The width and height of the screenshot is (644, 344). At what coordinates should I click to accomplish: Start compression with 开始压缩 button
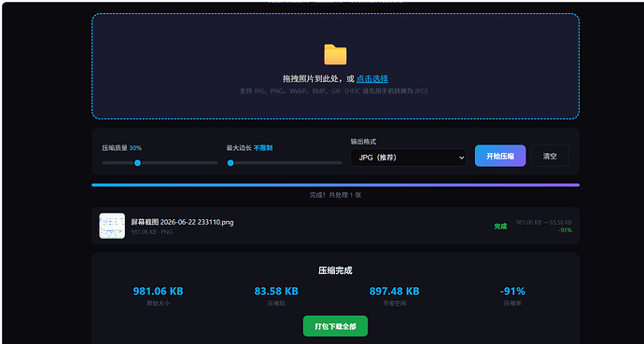coord(500,156)
